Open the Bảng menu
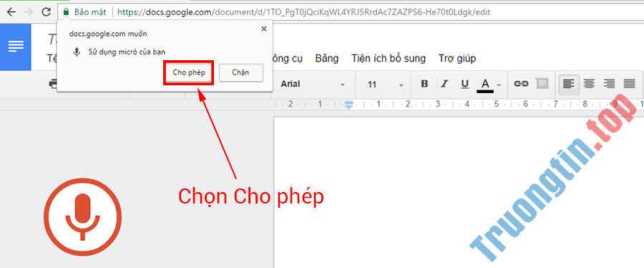 coord(327,58)
